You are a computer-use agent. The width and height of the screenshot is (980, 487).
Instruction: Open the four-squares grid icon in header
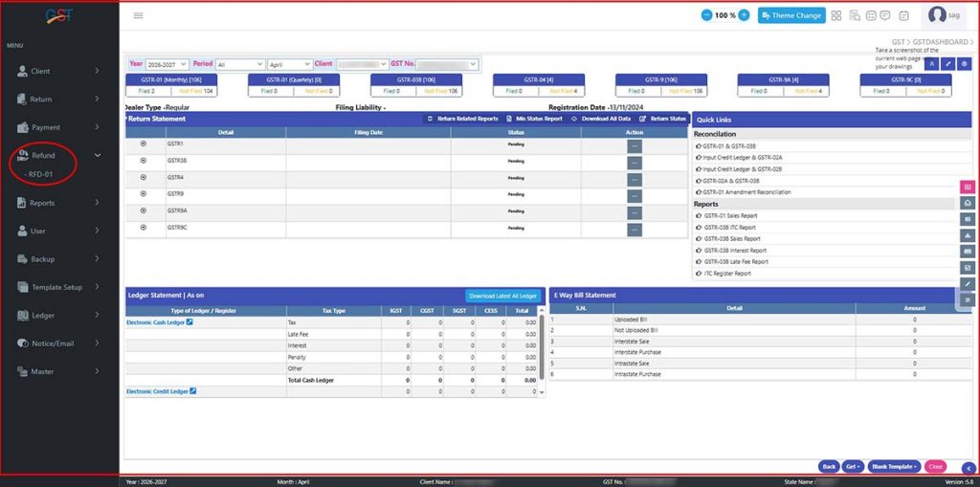coord(836,15)
